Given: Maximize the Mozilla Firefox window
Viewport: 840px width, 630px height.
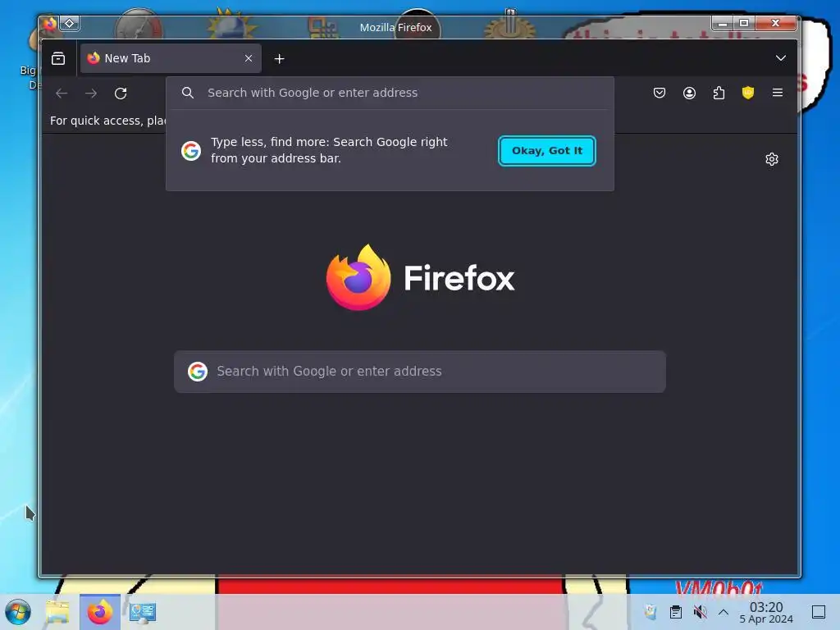Looking at the screenshot, I should click(743, 22).
